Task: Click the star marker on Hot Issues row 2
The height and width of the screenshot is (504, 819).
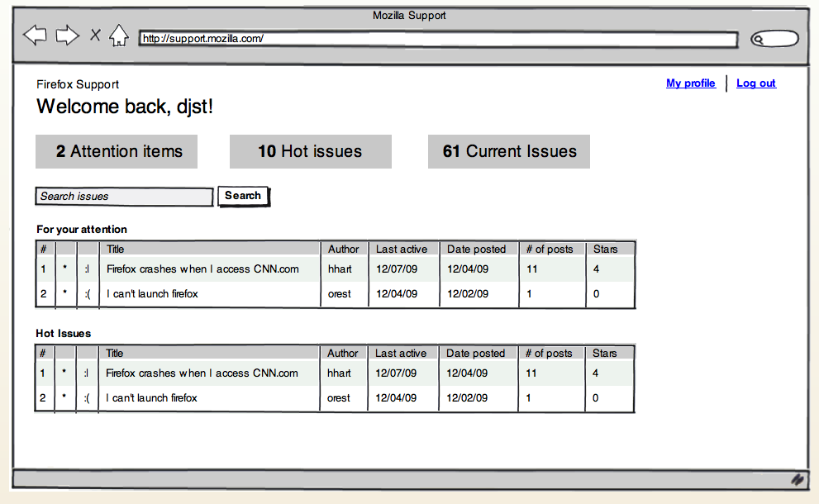Action: pos(64,397)
